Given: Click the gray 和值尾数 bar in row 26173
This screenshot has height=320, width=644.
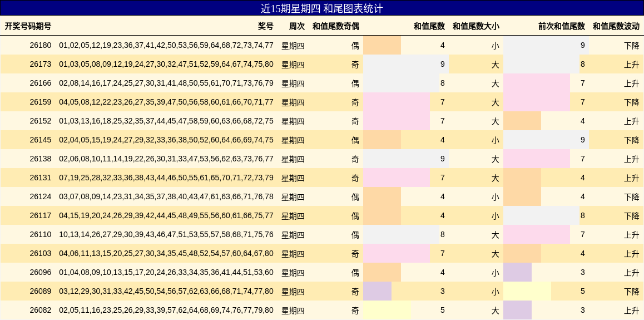Looking at the screenshot, I should click(x=406, y=64).
